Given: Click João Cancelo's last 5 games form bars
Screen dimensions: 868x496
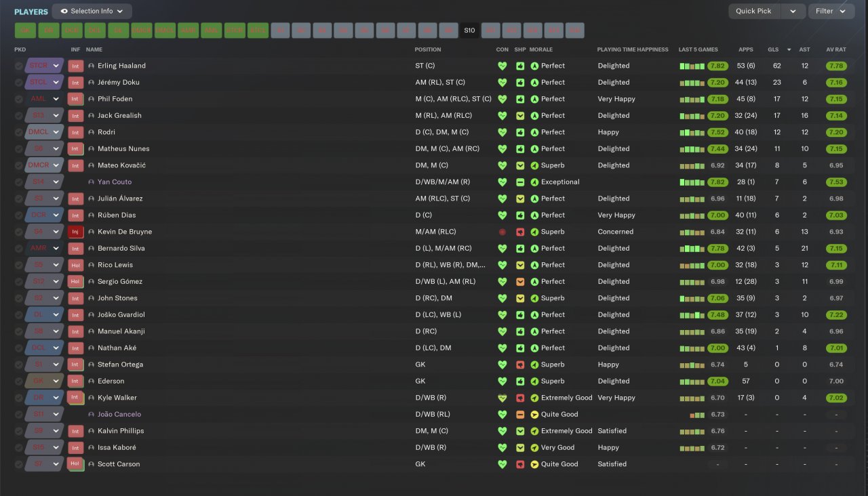Looking at the screenshot, I should pos(698,415).
